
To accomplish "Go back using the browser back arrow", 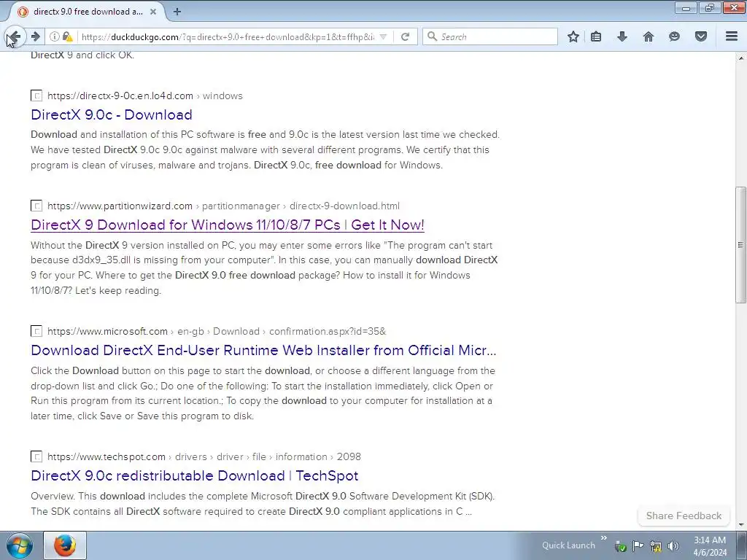I will click(15, 36).
